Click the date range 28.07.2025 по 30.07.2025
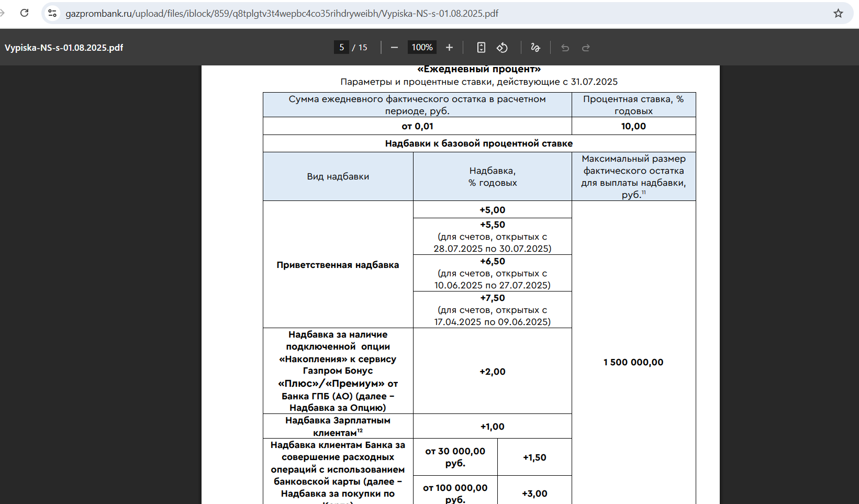Image resolution: width=859 pixels, height=504 pixels. [493, 249]
